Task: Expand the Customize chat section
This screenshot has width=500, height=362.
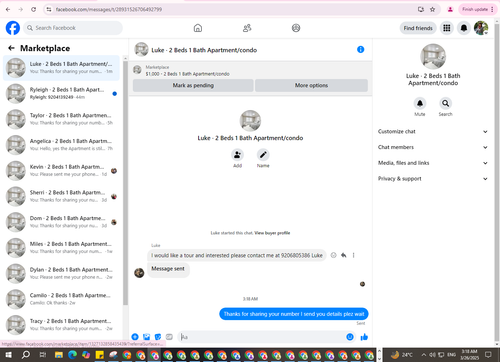Action: coord(433,131)
